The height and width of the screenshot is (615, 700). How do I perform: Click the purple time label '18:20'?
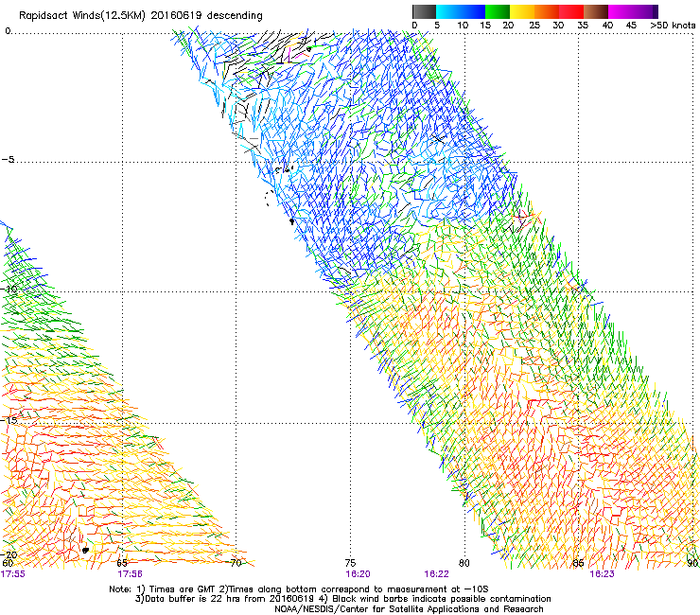tap(358, 574)
